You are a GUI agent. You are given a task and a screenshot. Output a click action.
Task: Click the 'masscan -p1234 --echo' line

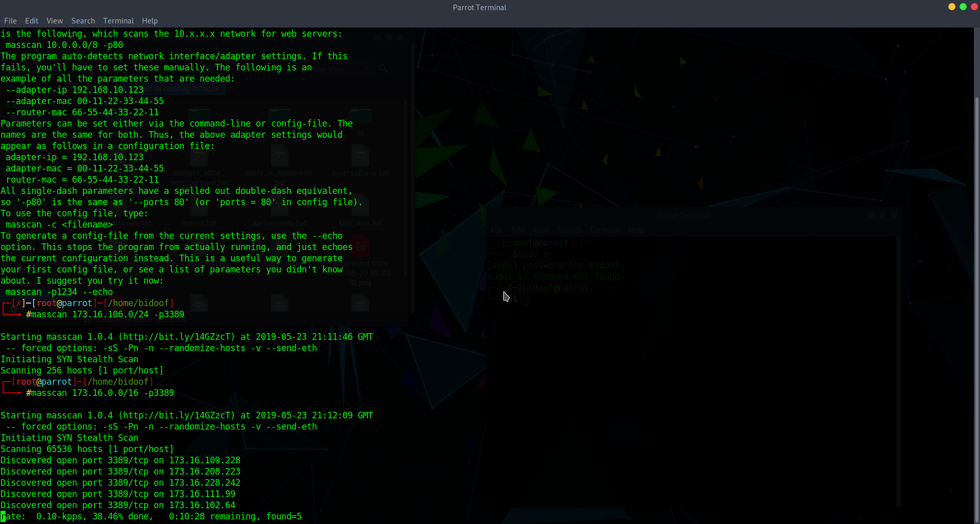point(59,292)
